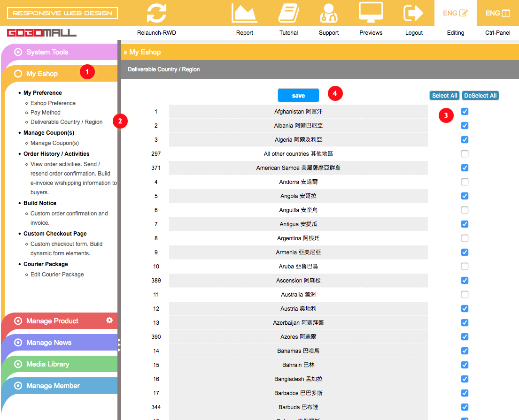
Task: Check the Argentina checkbox
Action: tap(465, 238)
